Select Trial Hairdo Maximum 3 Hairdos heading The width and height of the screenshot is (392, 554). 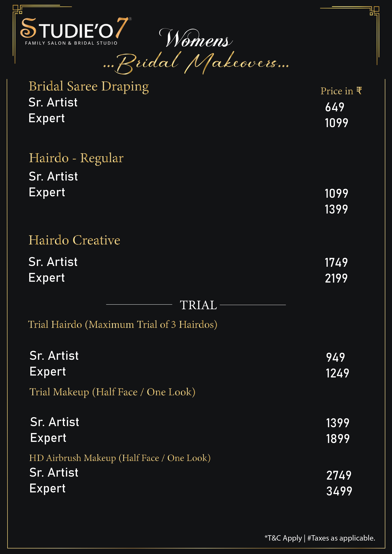(x=123, y=325)
